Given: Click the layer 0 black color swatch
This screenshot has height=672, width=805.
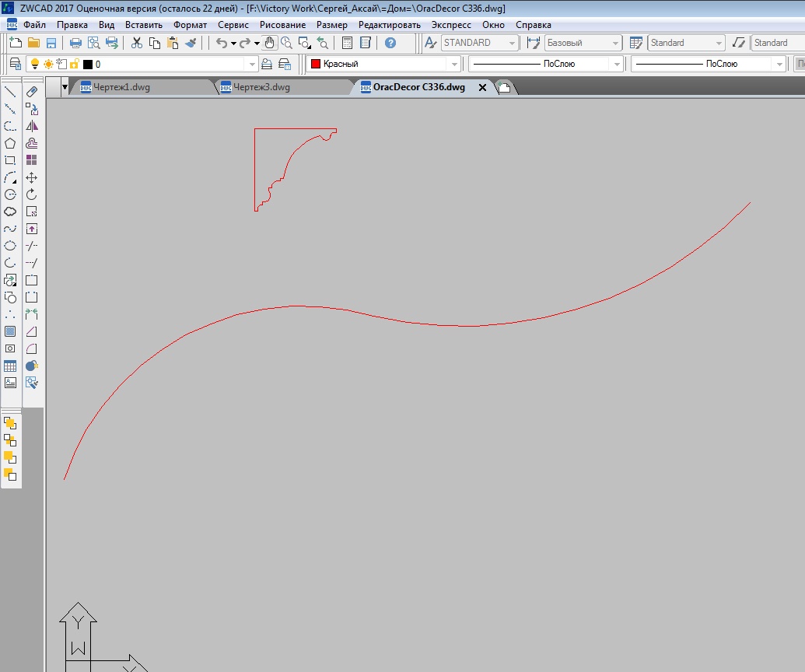Looking at the screenshot, I should click(88, 65).
